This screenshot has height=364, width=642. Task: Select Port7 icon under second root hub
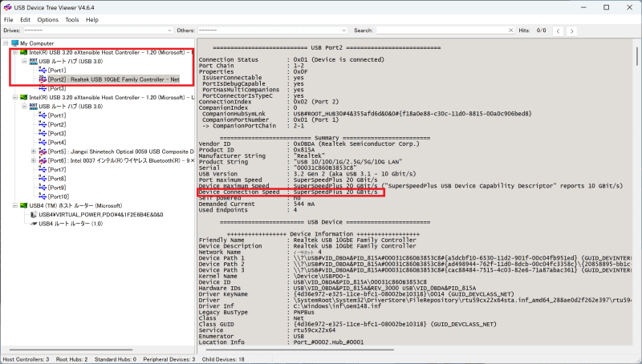[x=43, y=169]
